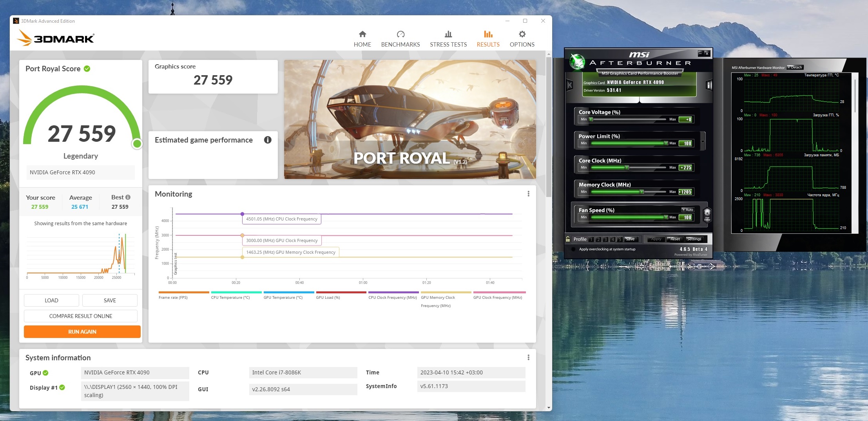Select Afterburner profile slot 3
This screenshot has width=868, height=421.
pos(605,239)
